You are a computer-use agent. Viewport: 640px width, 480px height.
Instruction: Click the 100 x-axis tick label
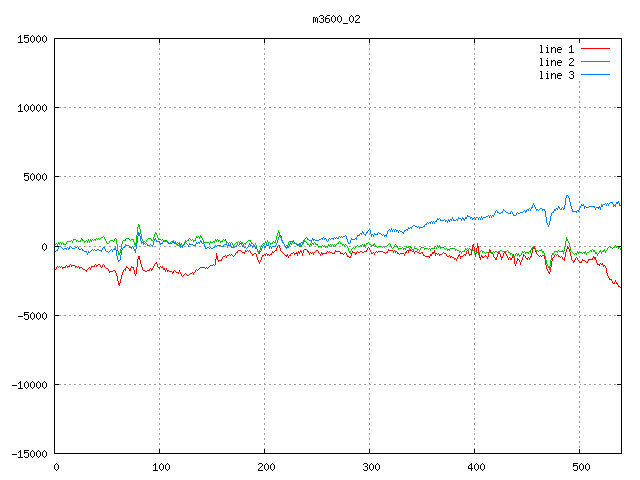(160, 466)
